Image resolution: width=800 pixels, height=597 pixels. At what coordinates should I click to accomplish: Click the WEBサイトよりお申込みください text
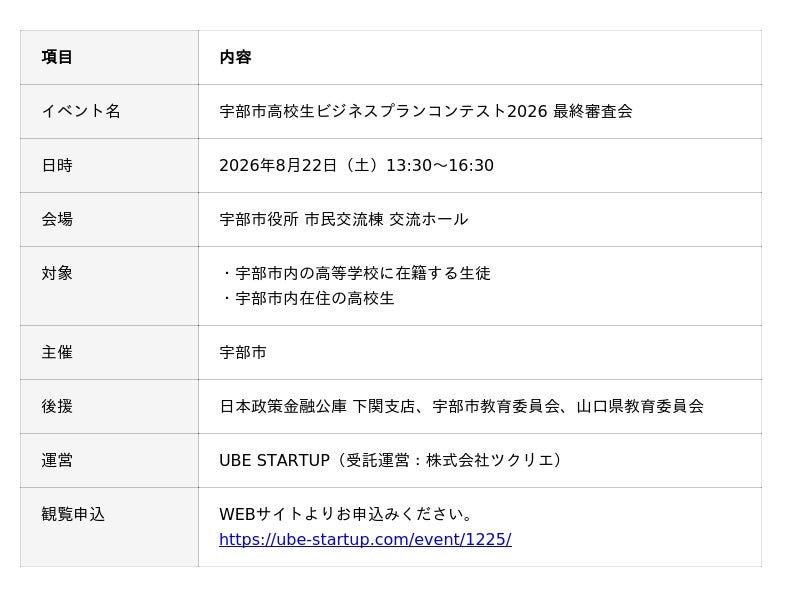tap(347, 514)
